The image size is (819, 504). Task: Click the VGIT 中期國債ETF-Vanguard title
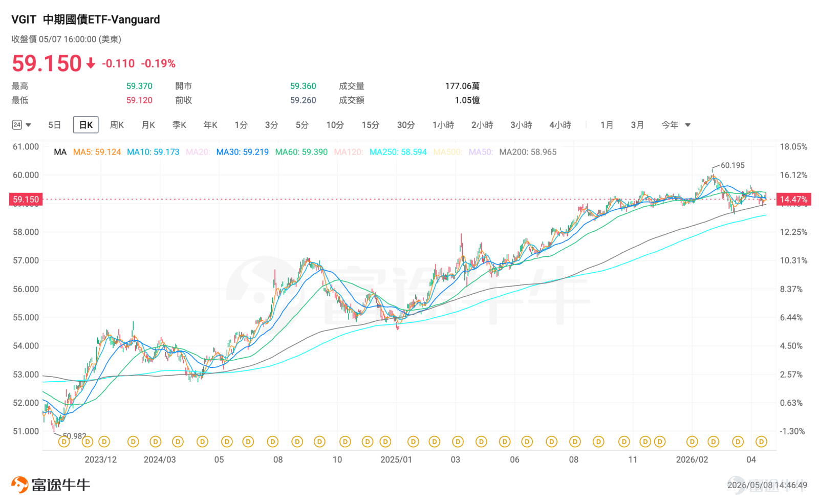[x=85, y=19]
